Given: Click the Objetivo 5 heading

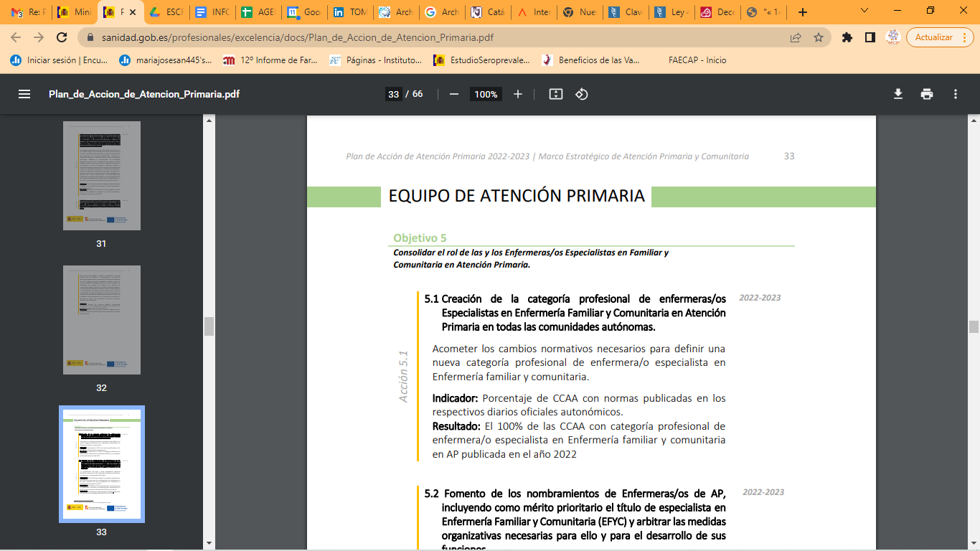Looking at the screenshot, I should 420,238.
